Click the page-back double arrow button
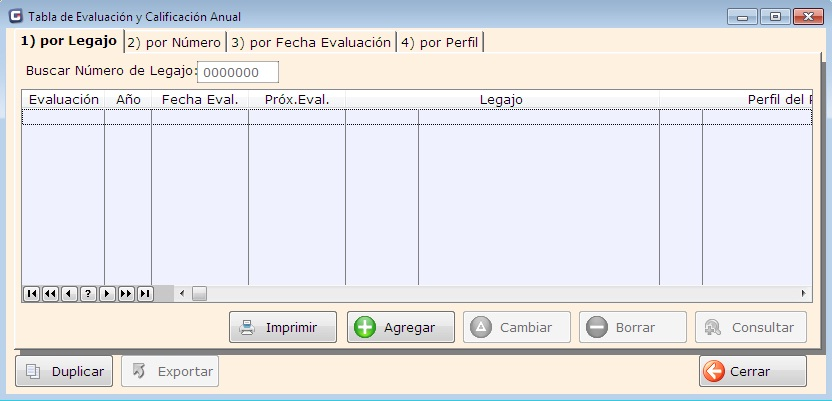Image resolution: width=832 pixels, height=401 pixels. (x=50, y=294)
